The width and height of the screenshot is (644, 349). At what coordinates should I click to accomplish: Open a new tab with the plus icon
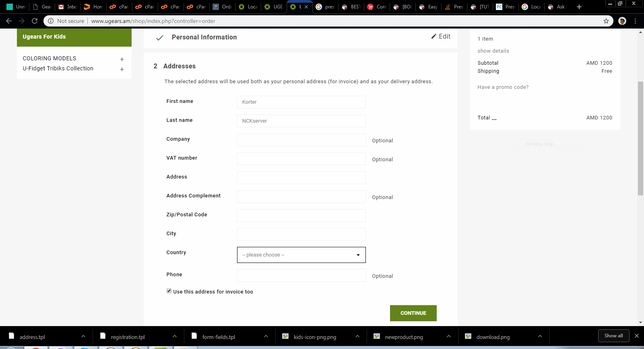[579, 7]
